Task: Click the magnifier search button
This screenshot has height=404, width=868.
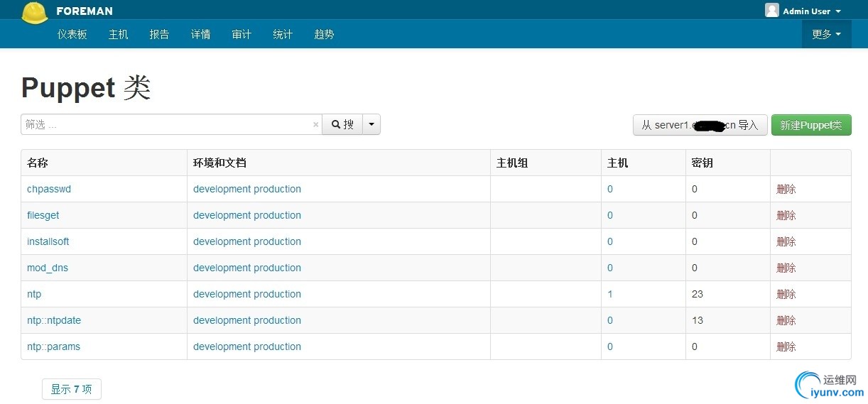Action: click(342, 125)
